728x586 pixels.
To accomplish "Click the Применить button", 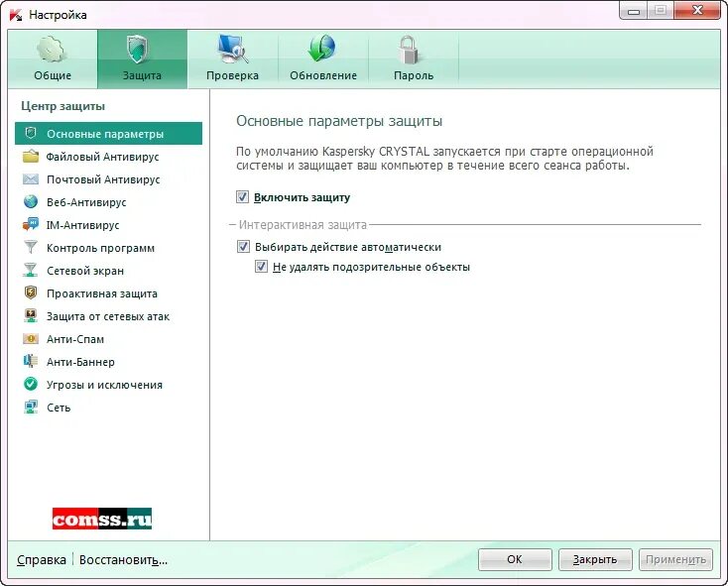I will coord(675,559).
